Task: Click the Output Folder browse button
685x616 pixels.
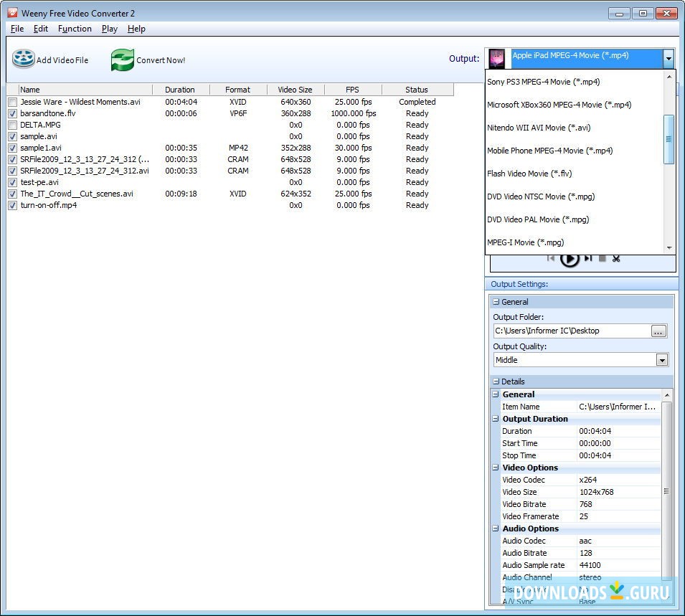Action: click(658, 331)
